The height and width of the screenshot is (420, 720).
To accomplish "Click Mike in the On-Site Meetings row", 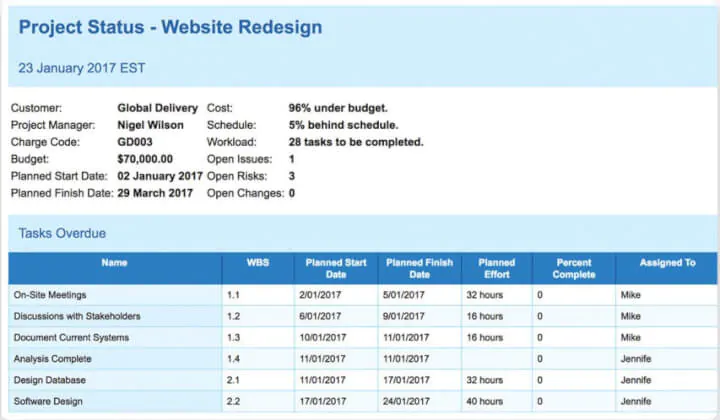I will 630,295.
